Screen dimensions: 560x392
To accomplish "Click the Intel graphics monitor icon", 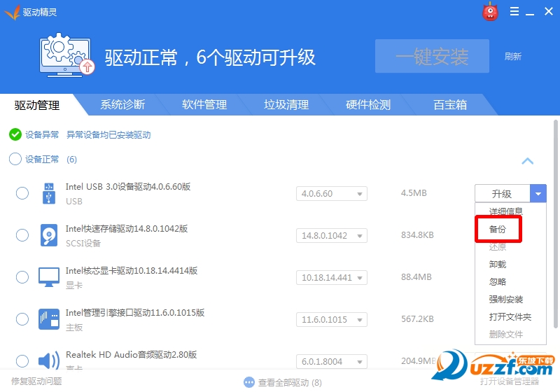I will tap(49, 277).
